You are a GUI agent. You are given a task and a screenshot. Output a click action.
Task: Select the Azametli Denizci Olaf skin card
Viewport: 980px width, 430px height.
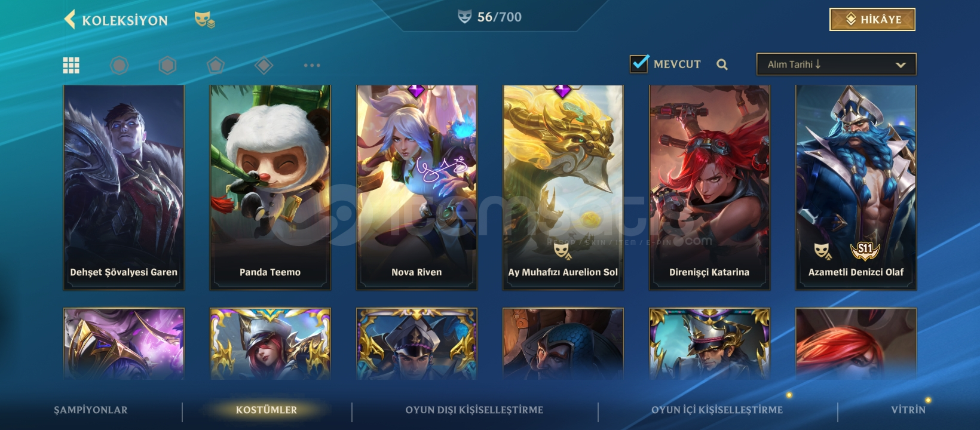pos(856,188)
